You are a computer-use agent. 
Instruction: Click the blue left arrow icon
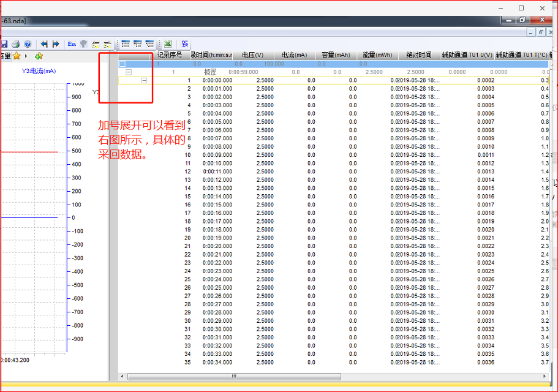[x=44, y=43]
